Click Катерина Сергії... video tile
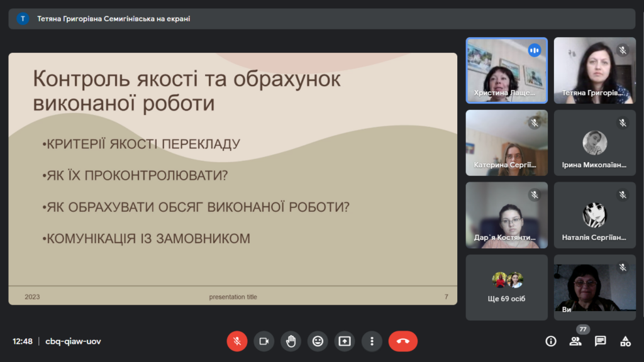This screenshot has height=362, width=644. [506, 143]
